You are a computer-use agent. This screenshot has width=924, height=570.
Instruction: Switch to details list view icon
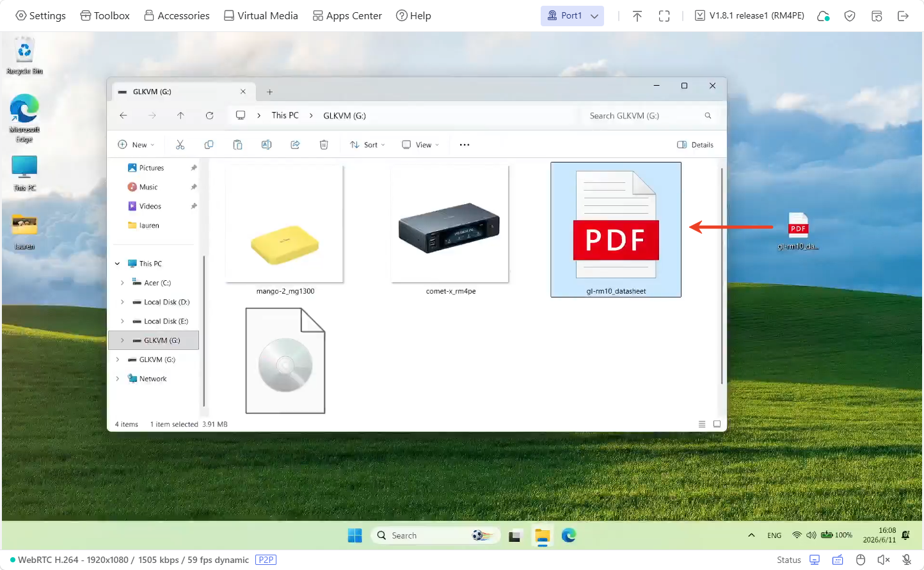coord(702,424)
